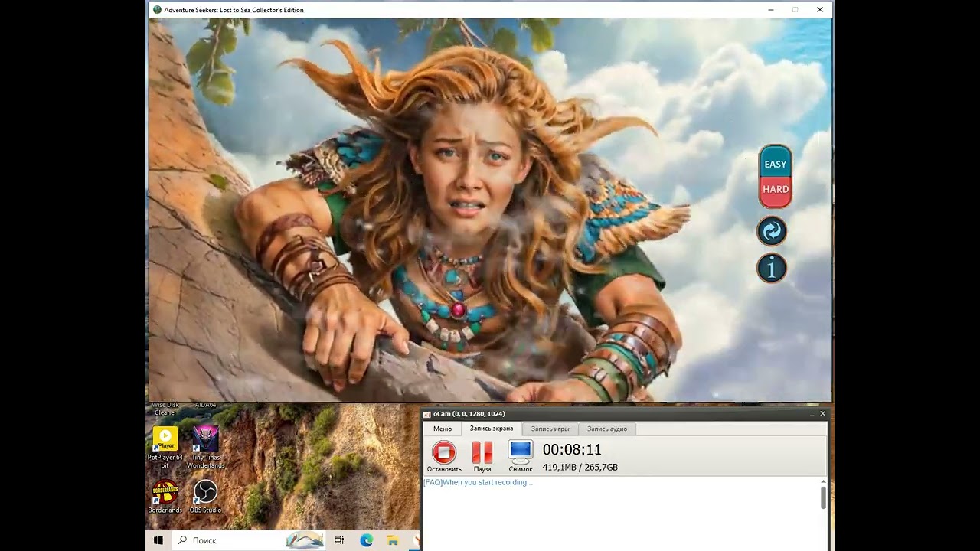Click the round blue refresh arrow icon

point(772,231)
